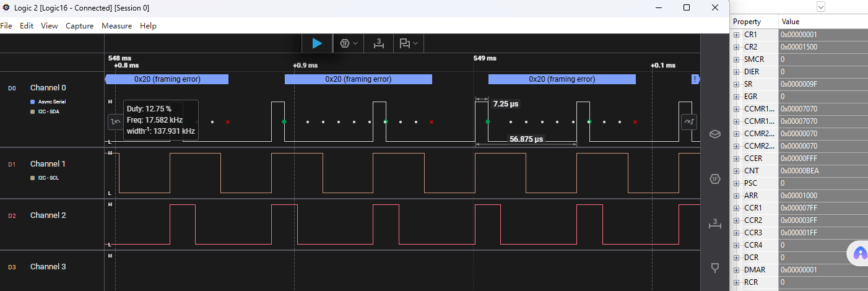Open the Measurements sidebar panel icon

click(714, 224)
